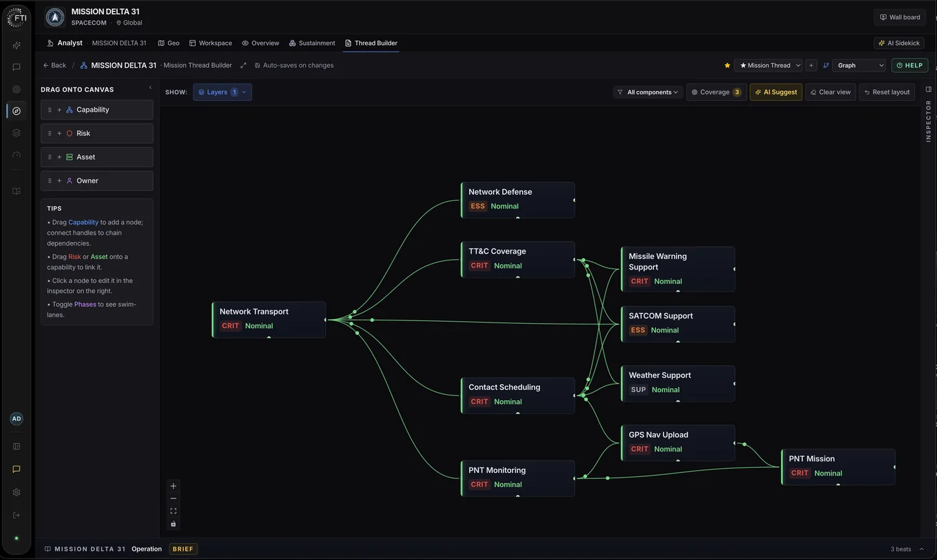Open the settings gear in sidebar
The width and height of the screenshot is (937, 560).
coord(17,492)
